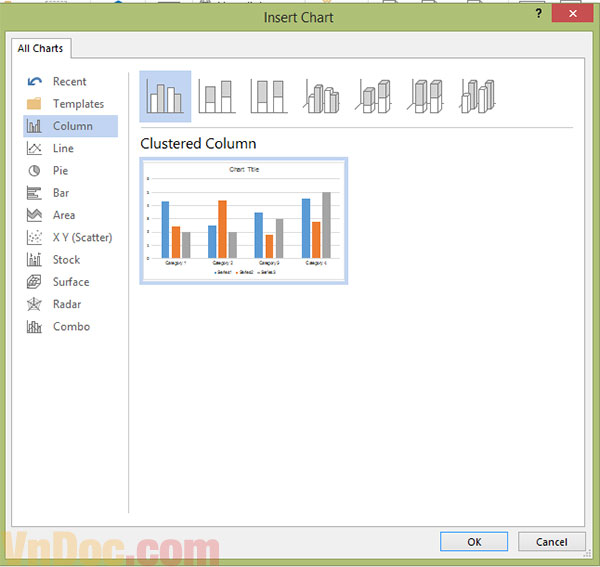The width and height of the screenshot is (600, 567).
Task: Select the 3-D Clustered Column subtype icon
Action: click(x=321, y=96)
